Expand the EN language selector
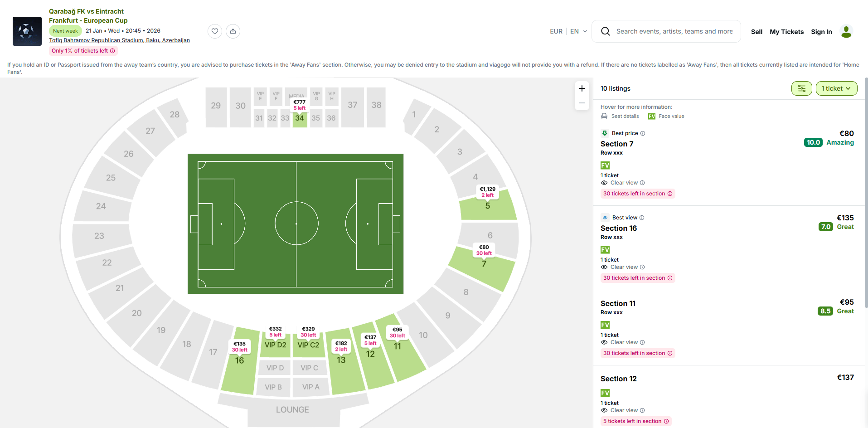Viewport: 868px width, 428px height. point(578,31)
